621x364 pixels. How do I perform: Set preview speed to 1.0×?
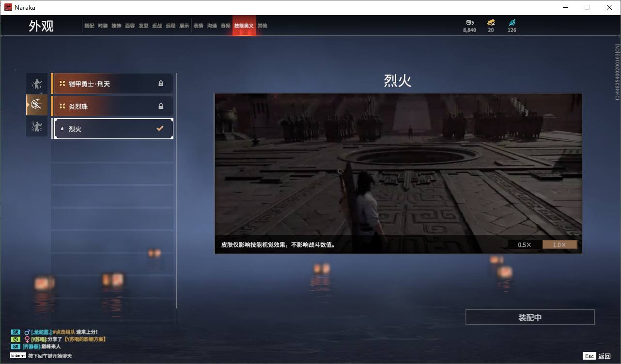[x=559, y=244]
